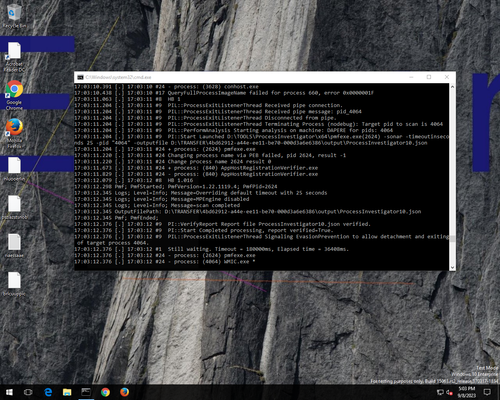Click the console scrollbar down arrow
Image resolution: width=500 pixels, height=400 pixels.
pyautogui.click(x=452, y=267)
